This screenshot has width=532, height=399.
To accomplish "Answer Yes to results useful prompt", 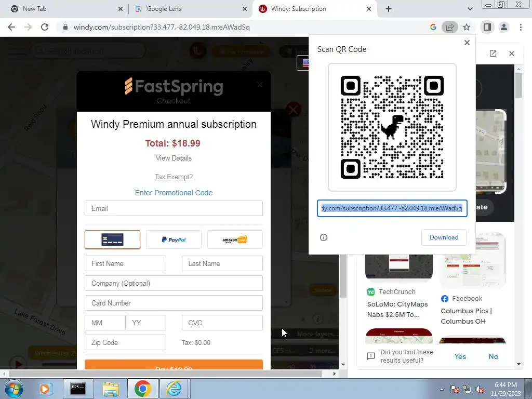I will [460, 356].
